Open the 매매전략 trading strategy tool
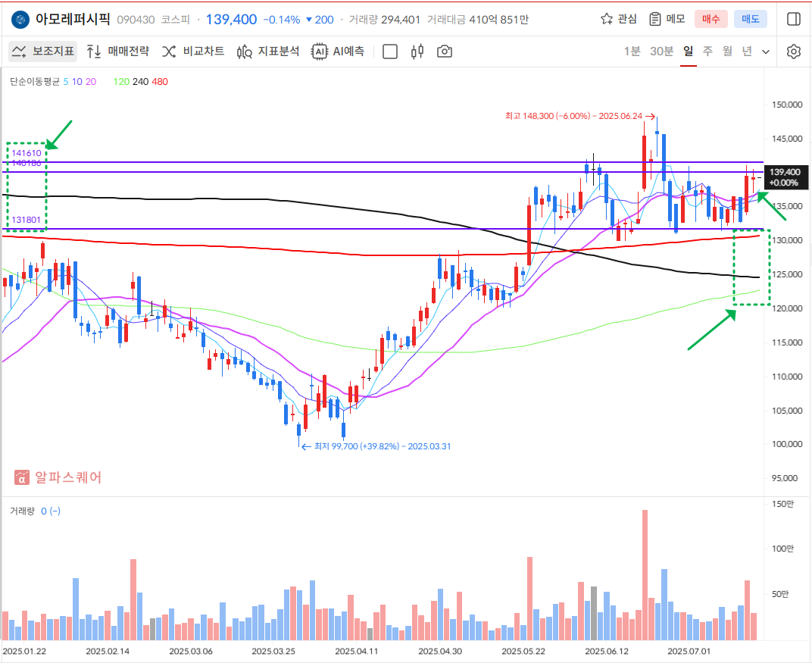 click(118, 52)
